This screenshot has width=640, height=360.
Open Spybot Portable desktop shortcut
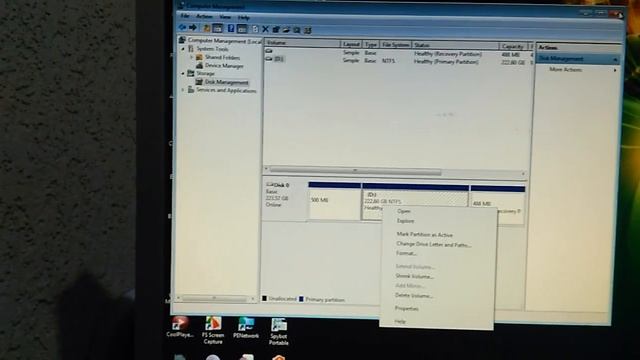click(x=279, y=331)
